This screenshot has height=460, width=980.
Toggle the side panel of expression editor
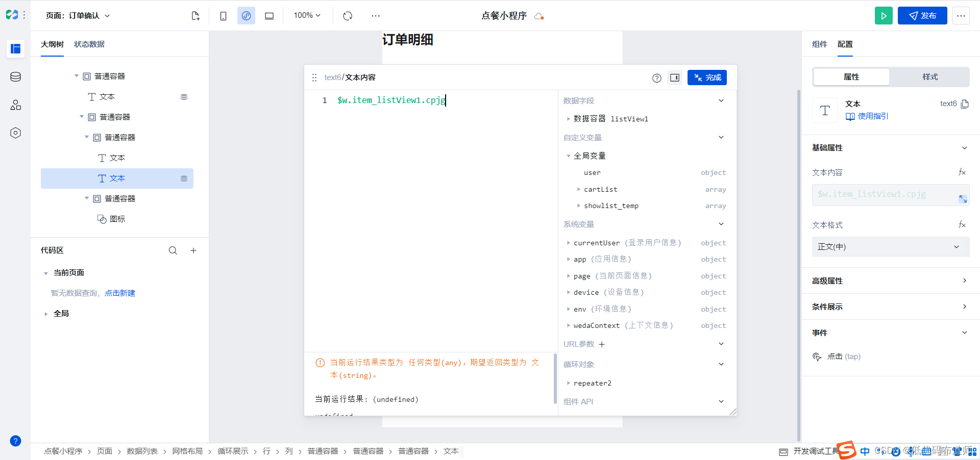tap(675, 78)
